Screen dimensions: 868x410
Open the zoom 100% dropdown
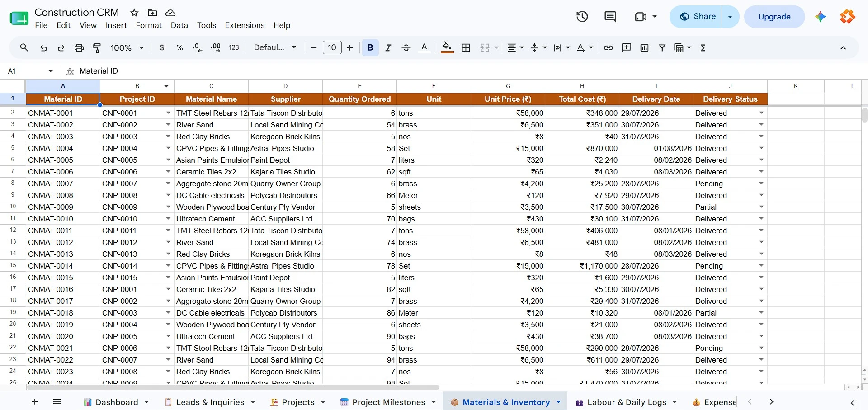(x=127, y=47)
